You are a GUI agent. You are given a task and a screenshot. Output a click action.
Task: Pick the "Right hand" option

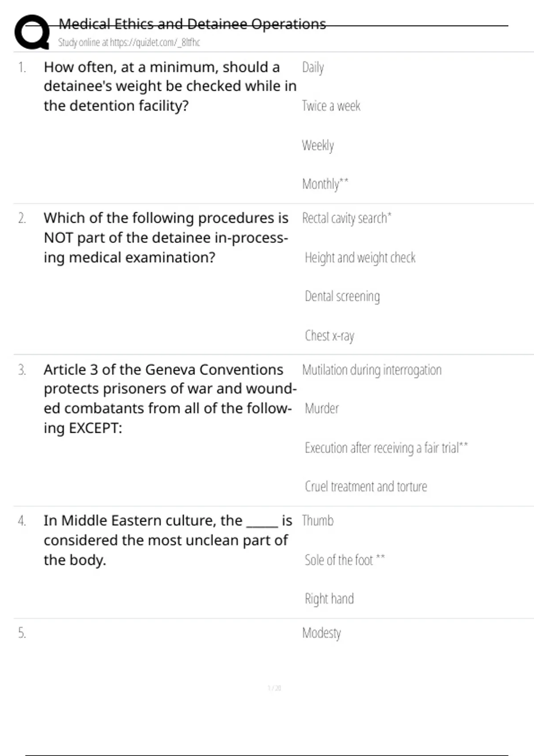click(x=329, y=599)
